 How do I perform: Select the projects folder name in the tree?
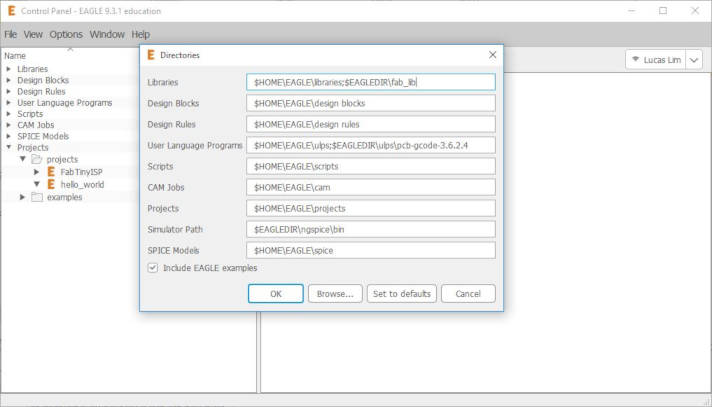[x=62, y=159]
